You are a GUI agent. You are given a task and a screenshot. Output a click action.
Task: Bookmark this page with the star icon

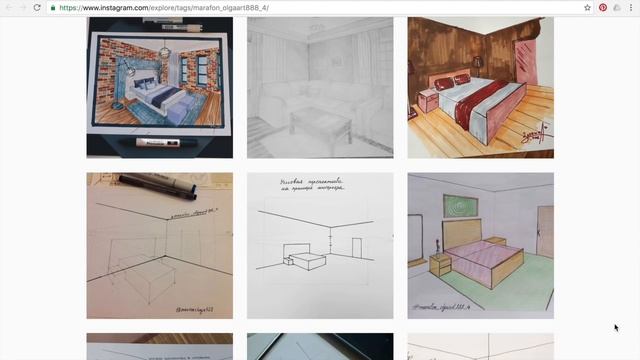(x=587, y=7)
